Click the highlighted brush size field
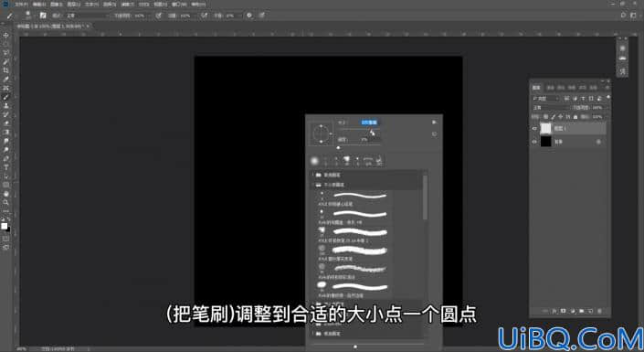 pos(369,123)
